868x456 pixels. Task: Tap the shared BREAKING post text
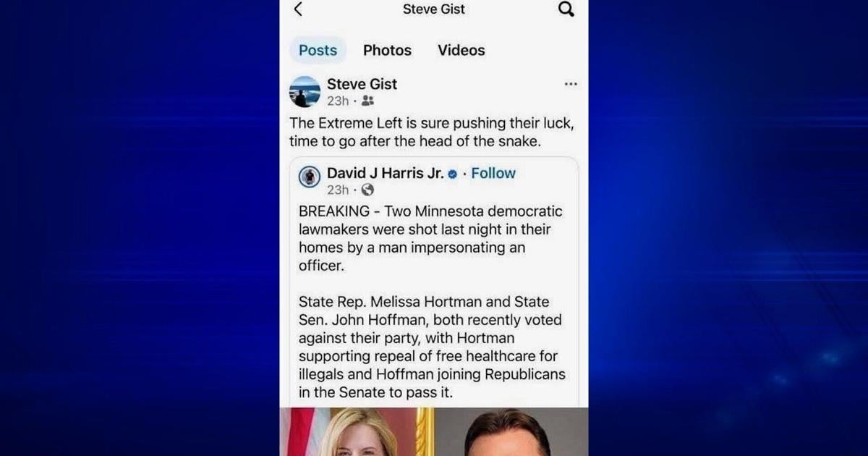[x=432, y=302]
